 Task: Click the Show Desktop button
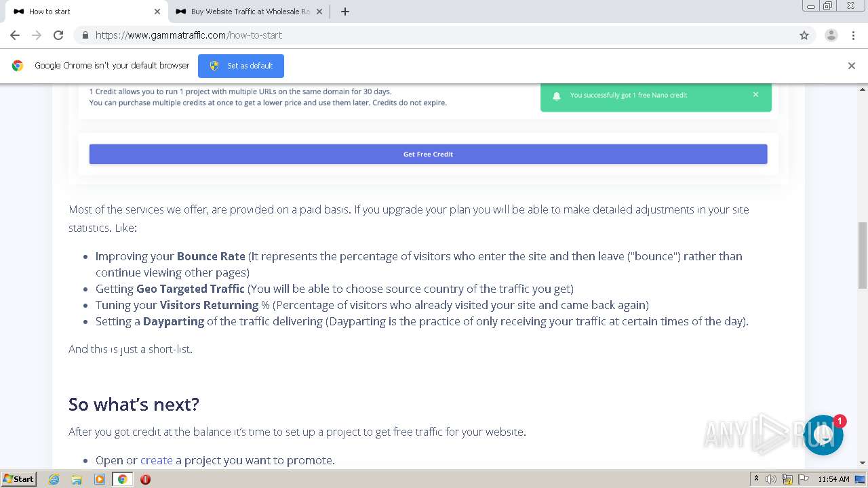[x=861, y=479]
